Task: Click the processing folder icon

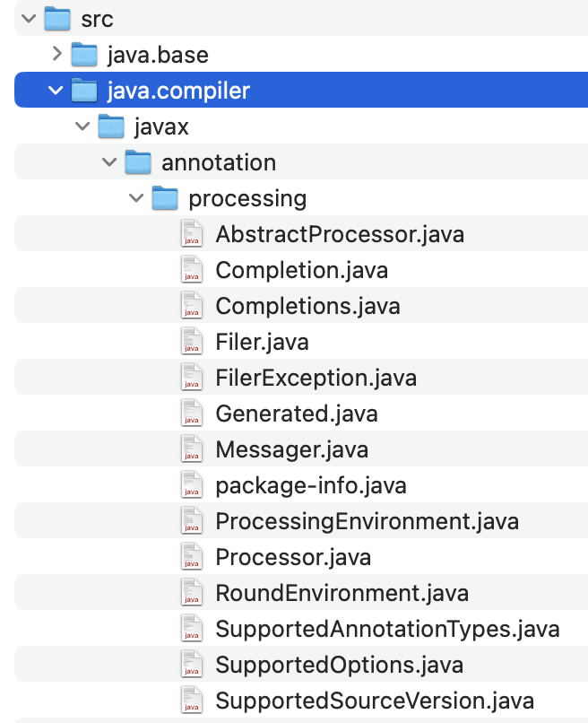Action: (165, 198)
